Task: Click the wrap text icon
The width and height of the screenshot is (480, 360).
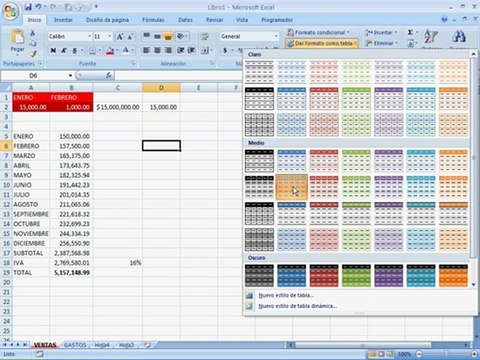Action: click(x=205, y=36)
